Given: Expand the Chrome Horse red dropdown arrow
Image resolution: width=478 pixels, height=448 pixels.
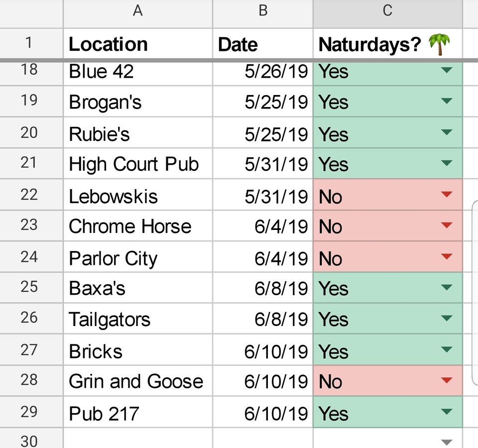Looking at the screenshot, I should pyautogui.click(x=447, y=225).
